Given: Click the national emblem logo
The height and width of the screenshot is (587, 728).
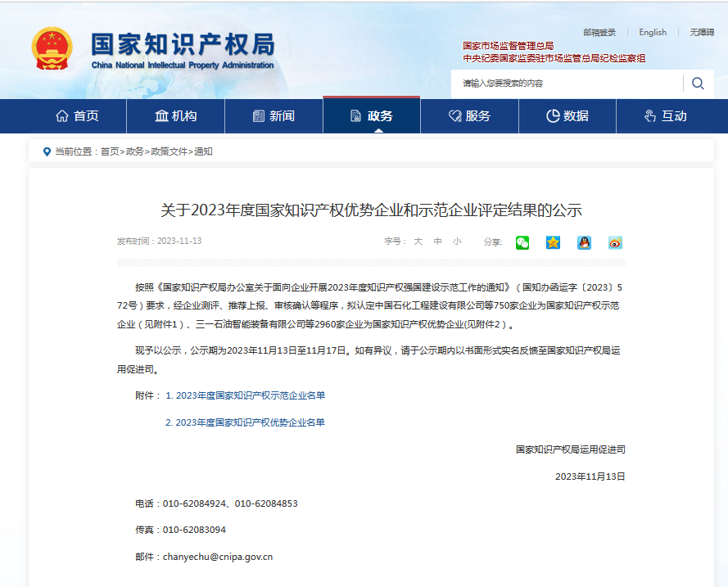Looking at the screenshot, I should [x=52, y=49].
